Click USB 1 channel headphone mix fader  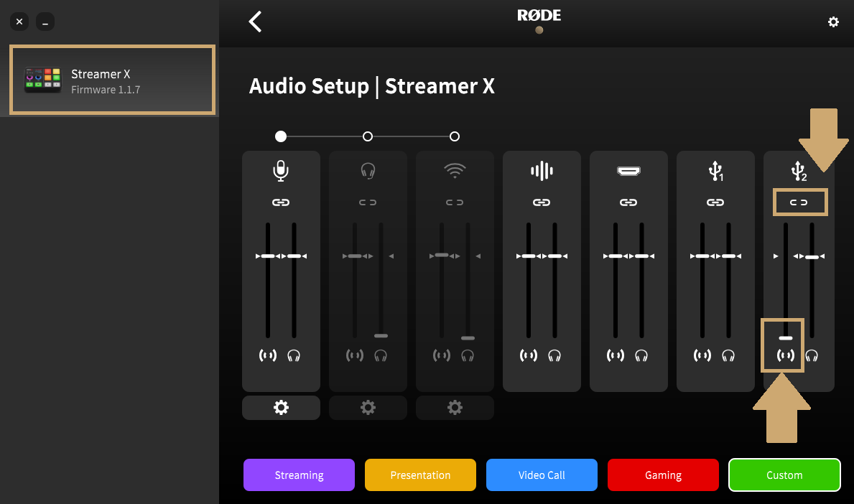click(x=729, y=256)
